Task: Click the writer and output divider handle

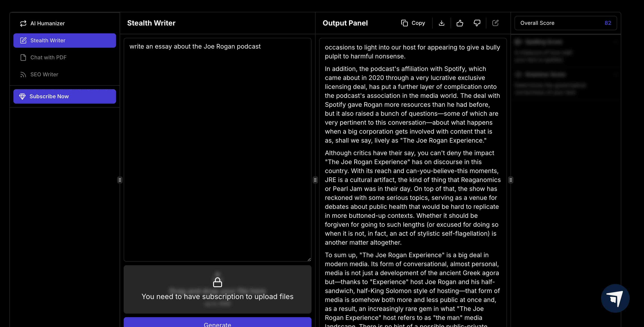Action: tap(315, 180)
